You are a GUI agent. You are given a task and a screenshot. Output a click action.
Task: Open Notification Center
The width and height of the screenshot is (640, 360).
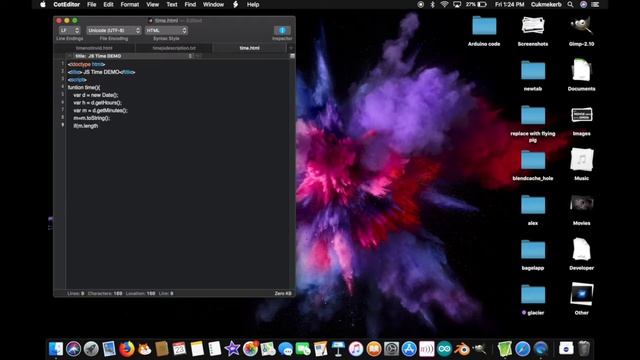coord(596,4)
